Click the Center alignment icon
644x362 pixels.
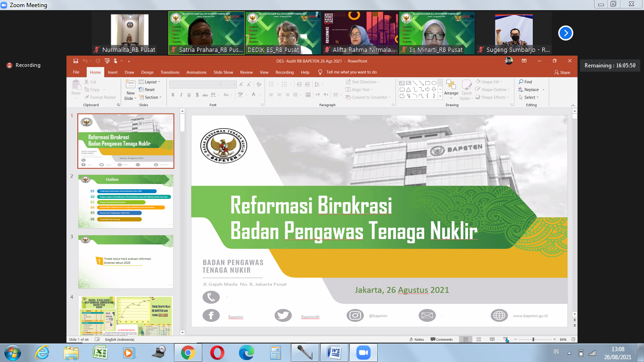(x=280, y=95)
